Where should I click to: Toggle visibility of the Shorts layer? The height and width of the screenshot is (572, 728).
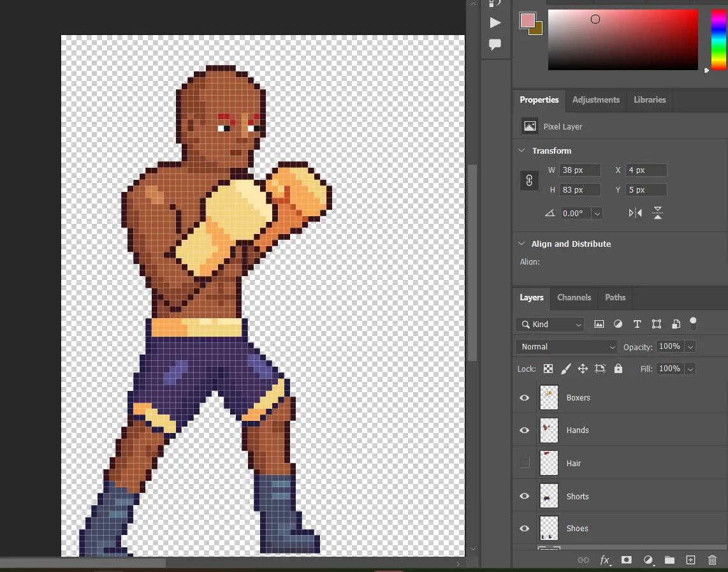point(525,496)
